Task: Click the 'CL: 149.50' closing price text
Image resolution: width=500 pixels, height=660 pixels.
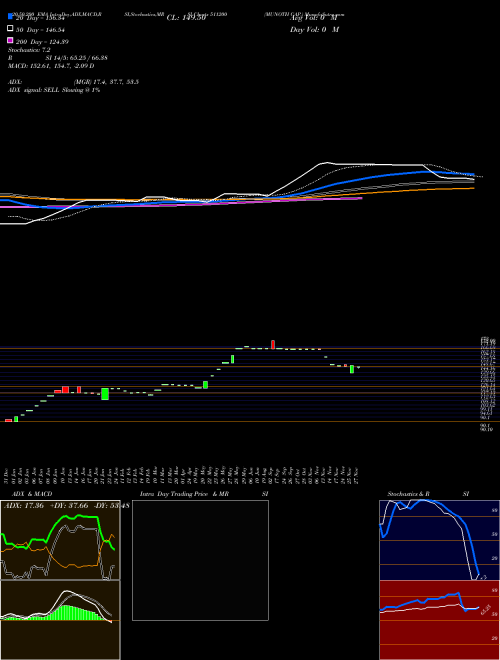Action: [x=186, y=18]
